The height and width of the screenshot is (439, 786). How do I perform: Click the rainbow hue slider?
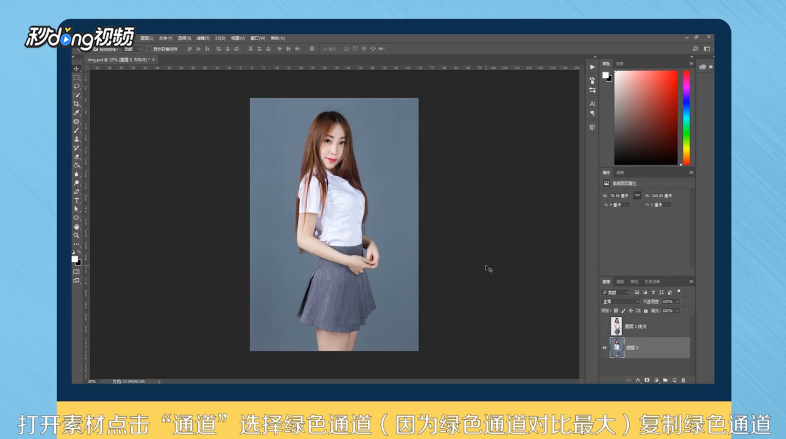(686, 117)
